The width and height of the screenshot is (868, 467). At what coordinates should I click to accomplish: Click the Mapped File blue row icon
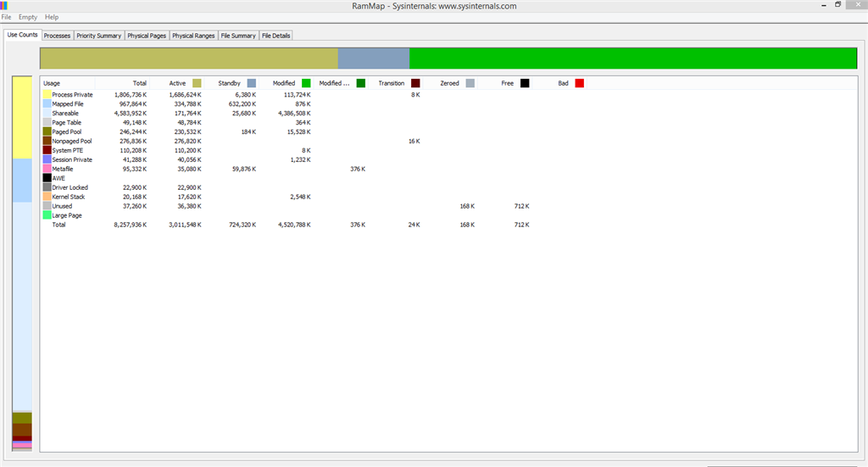(47, 104)
